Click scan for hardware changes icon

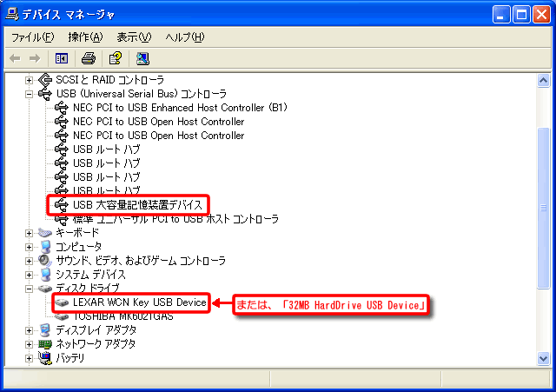[142, 58]
